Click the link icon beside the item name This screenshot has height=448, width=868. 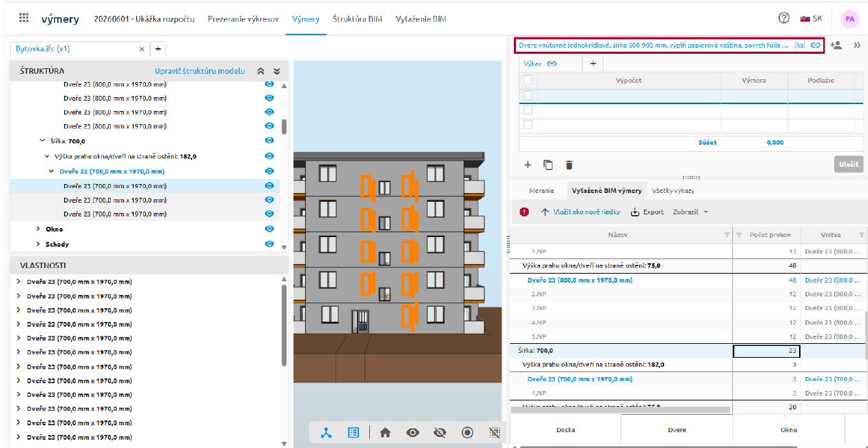(x=815, y=45)
